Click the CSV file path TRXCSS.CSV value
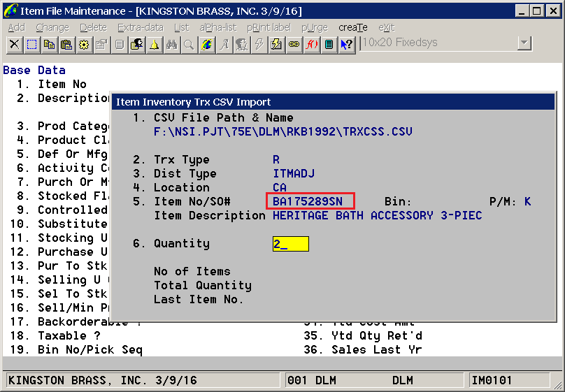565x392 pixels. coord(283,132)
